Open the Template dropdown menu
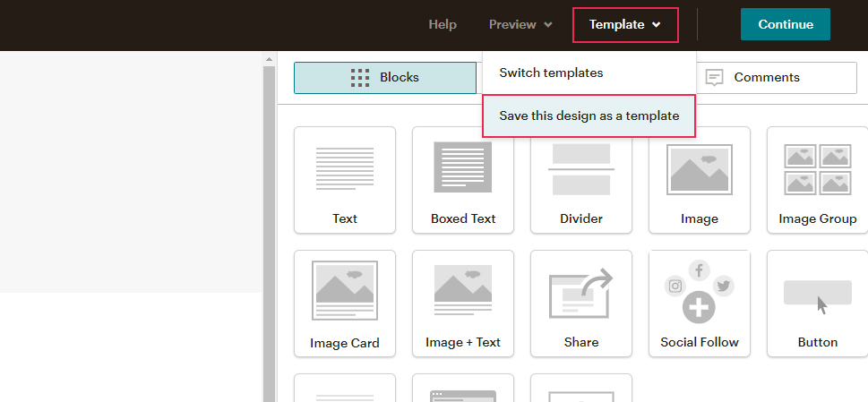The width and height of the screenshot is (868, 402). (625, 25)
